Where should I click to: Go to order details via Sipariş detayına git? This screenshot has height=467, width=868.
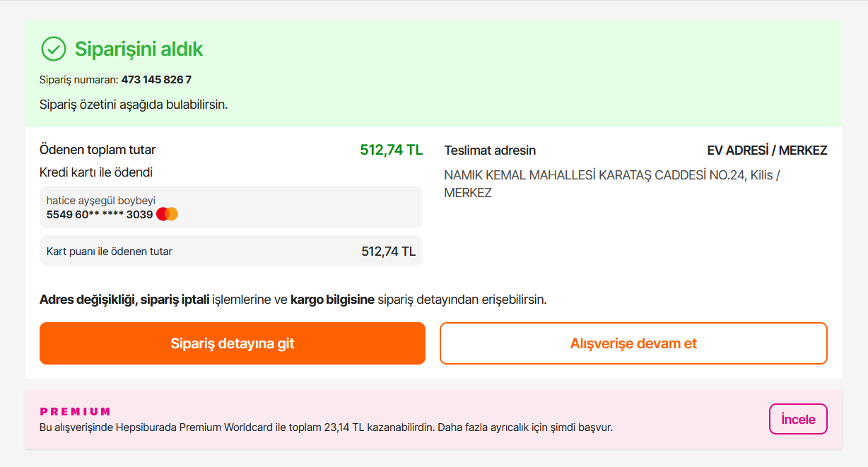pos(233,343)
